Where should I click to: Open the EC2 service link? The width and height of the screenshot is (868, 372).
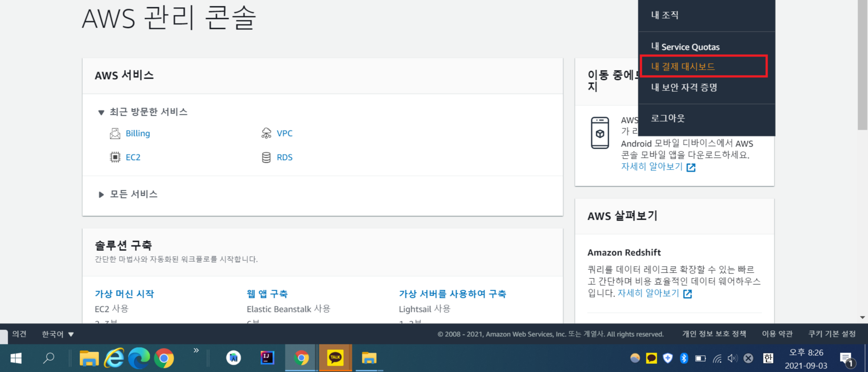(133, 157)
